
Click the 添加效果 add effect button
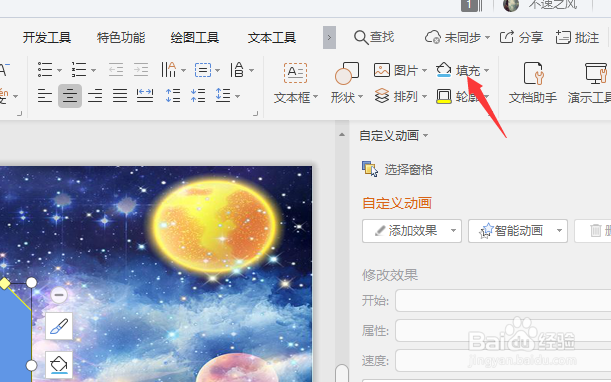[x=412, y=231]
